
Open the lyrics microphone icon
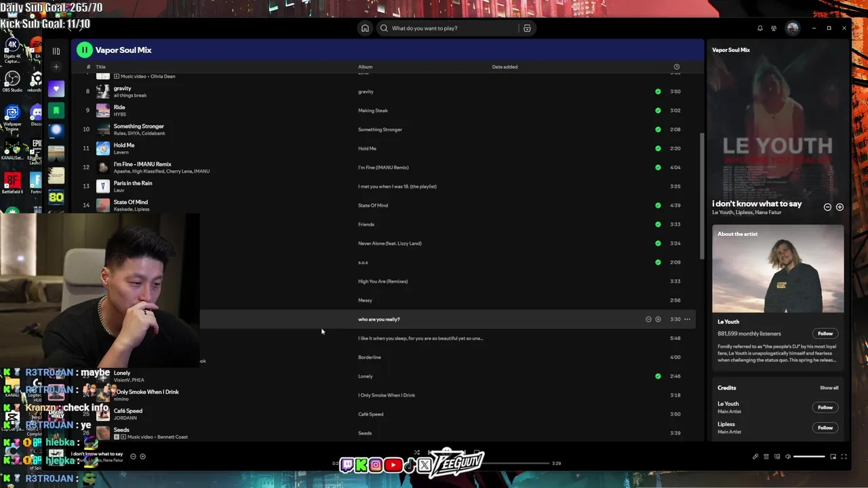click(x=755, y=457)
